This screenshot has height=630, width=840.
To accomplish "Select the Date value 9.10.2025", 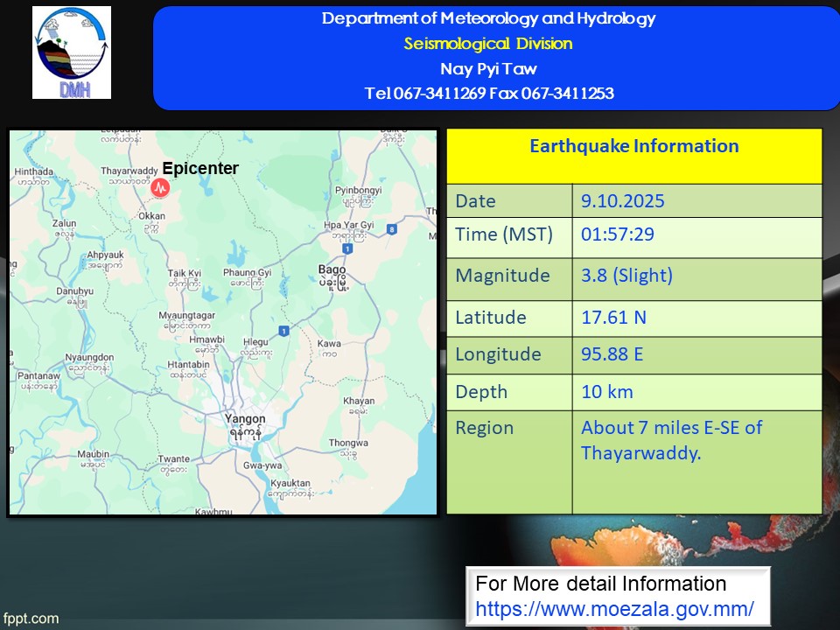I will [x=622, y=201].
